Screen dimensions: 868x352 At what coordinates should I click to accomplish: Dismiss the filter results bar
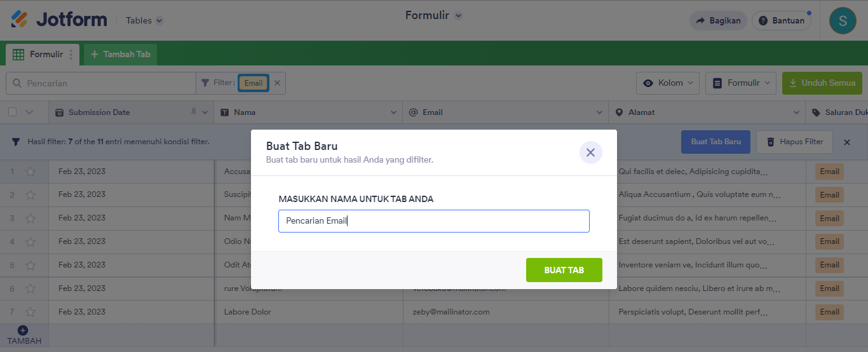pyautogui.click(x=846, y=142)
